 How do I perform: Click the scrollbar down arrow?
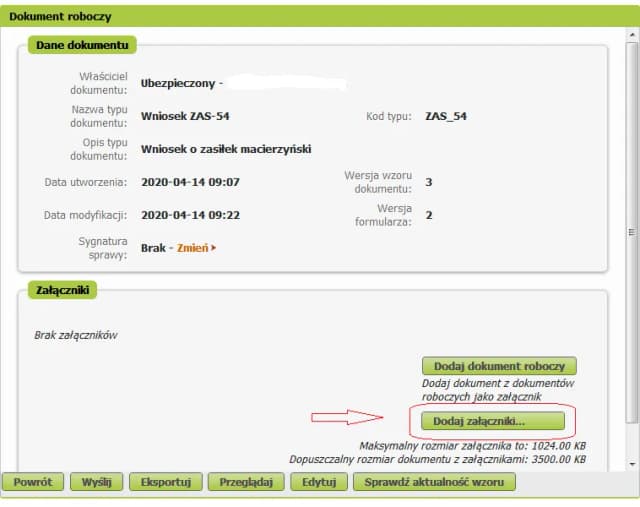pos(631,464)
